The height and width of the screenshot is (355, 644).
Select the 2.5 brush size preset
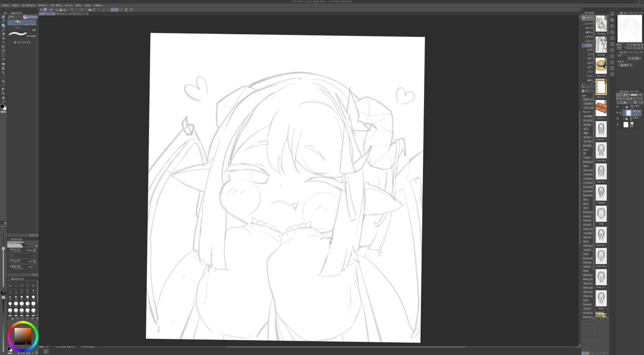pyautogui.click(x=33, y=286)
